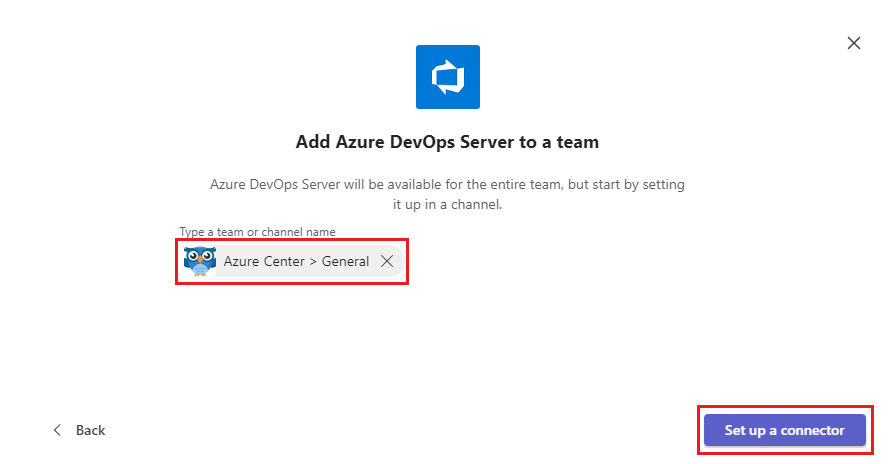
Task: Click the description's first line about the entire team
Action: point(447,185)
